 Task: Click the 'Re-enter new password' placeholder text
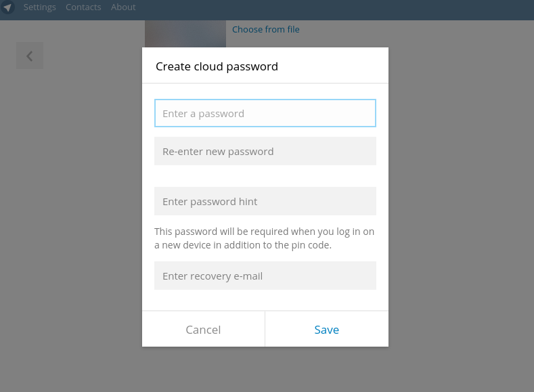tap(218, 152)
